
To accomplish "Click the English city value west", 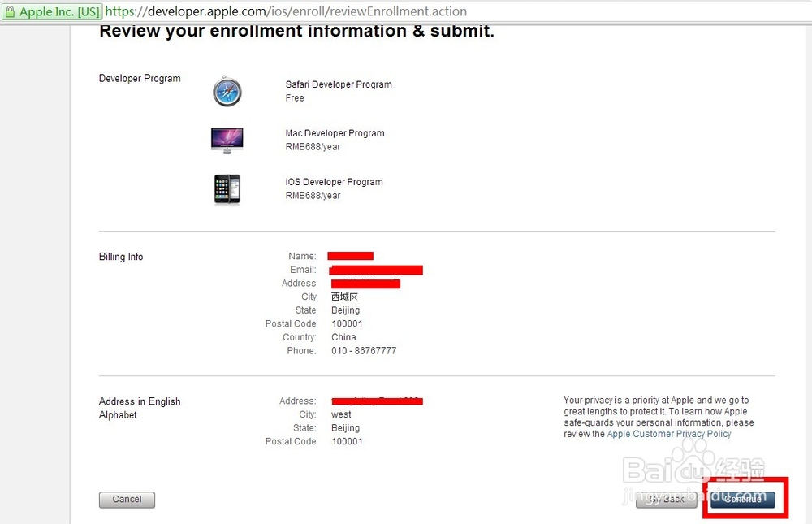I will tap(341, 414).
